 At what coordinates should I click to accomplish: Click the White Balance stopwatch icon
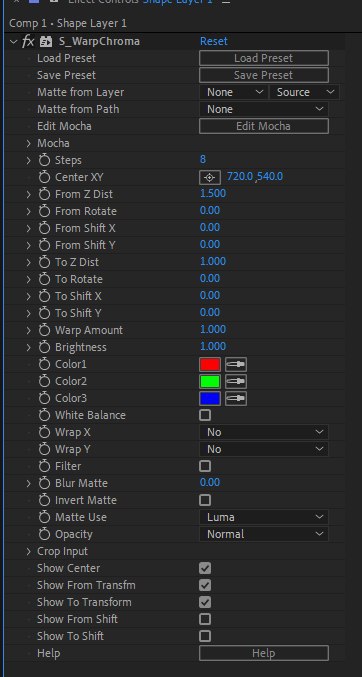[x=44, y=415]
